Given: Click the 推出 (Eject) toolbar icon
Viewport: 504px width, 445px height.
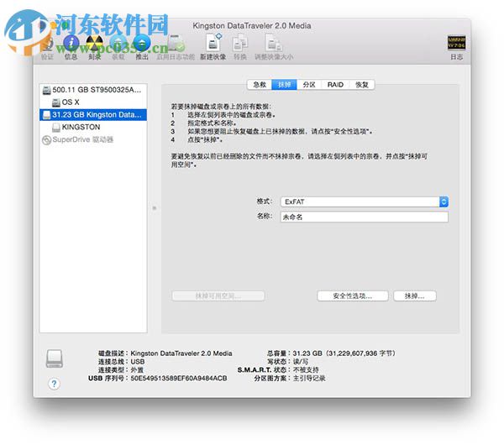Looking at the screenshot, I should tap(142, 43).
